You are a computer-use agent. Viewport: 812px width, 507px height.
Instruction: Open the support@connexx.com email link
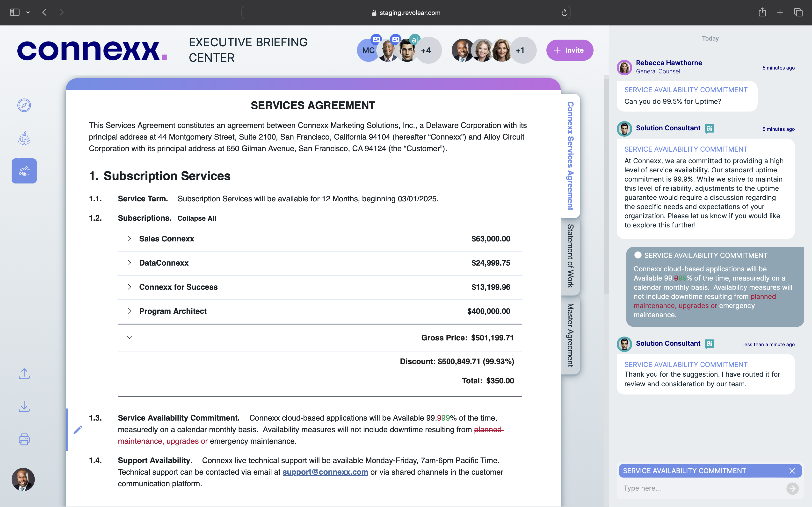point(325,472)
